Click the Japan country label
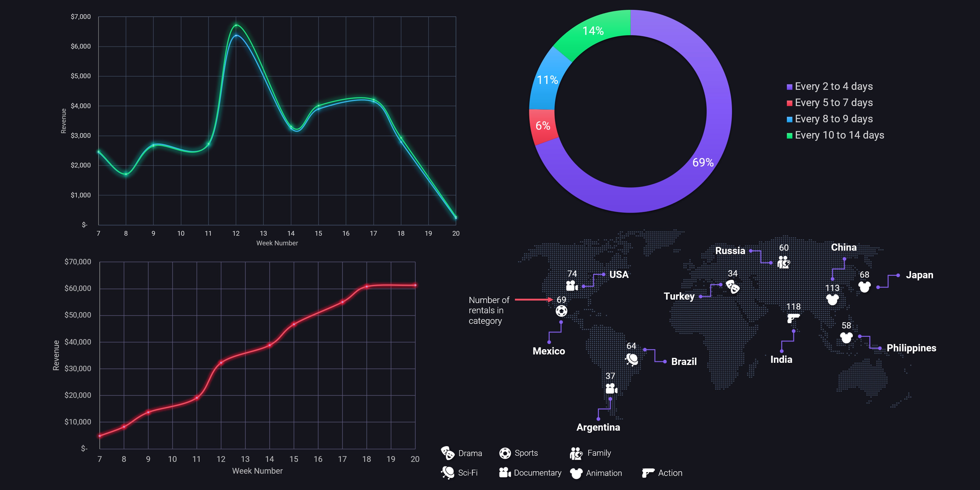This screenshot has height=490, width=980. pyautogui.click(x=919, y=275)
